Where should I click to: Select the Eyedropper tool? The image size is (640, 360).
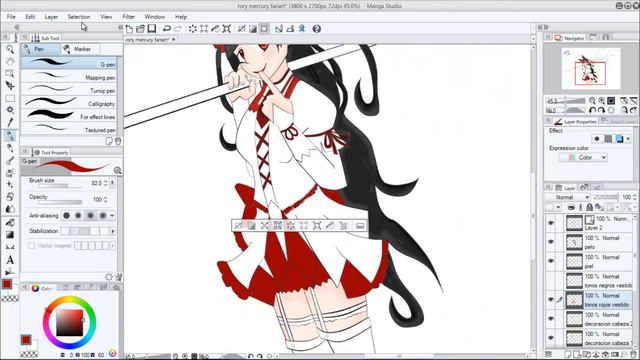pos(10,122)
